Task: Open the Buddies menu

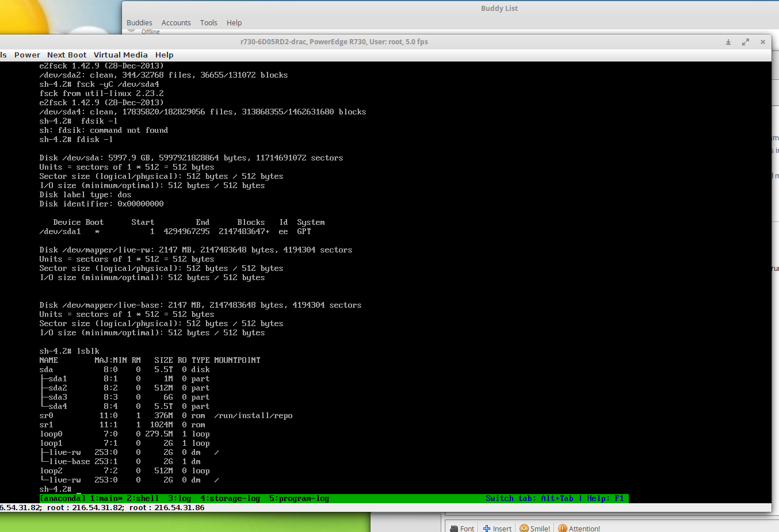Action: click(139, 23)
